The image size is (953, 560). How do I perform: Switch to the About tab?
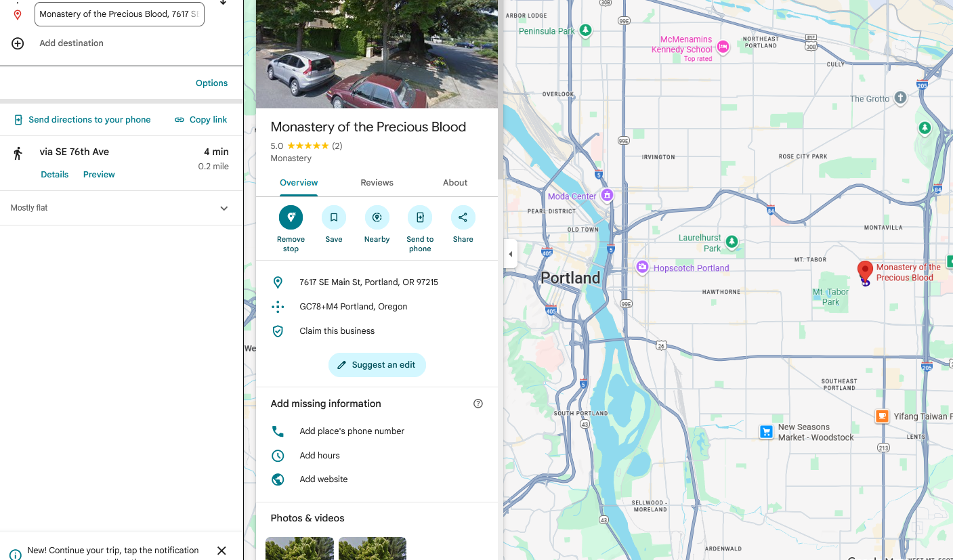[x=455, y=183]
